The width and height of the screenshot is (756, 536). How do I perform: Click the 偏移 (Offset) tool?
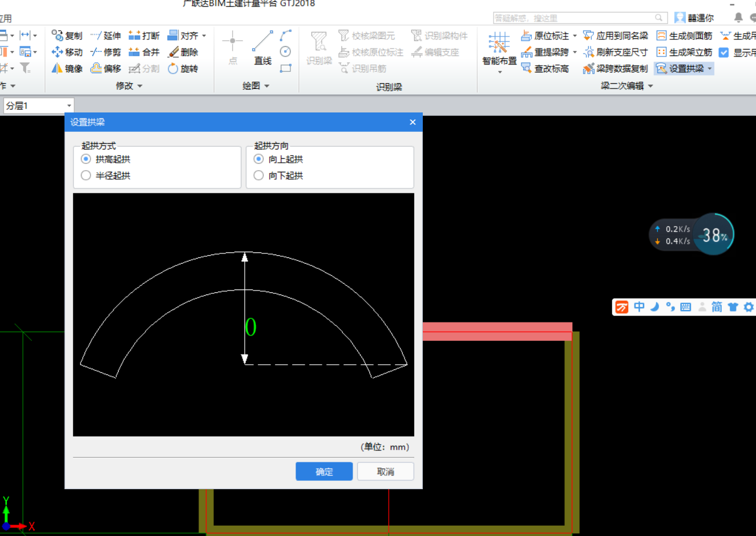click(106, 68)
